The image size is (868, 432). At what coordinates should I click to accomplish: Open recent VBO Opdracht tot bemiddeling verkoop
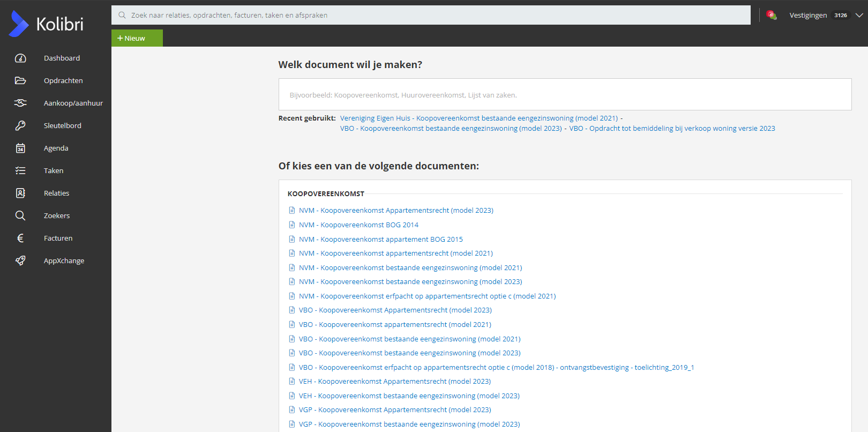point(672,128)
